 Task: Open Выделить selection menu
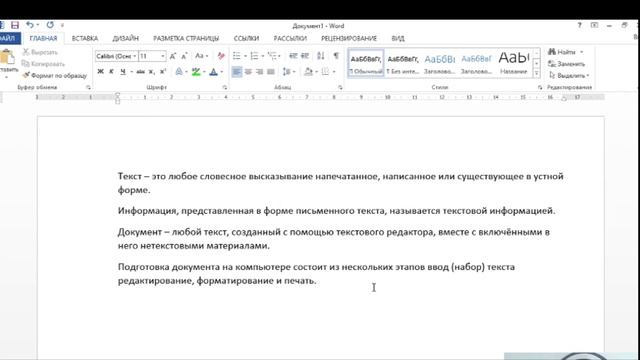coord(569,76)
